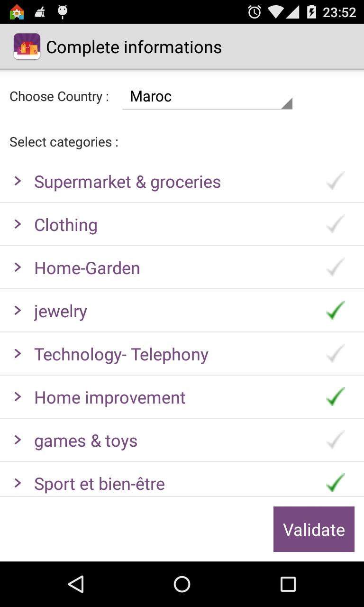Expand the Technology- Telephony chevron
Viewport: 364px width, 607px height.
pyautogui.click(x=18, y=354)
